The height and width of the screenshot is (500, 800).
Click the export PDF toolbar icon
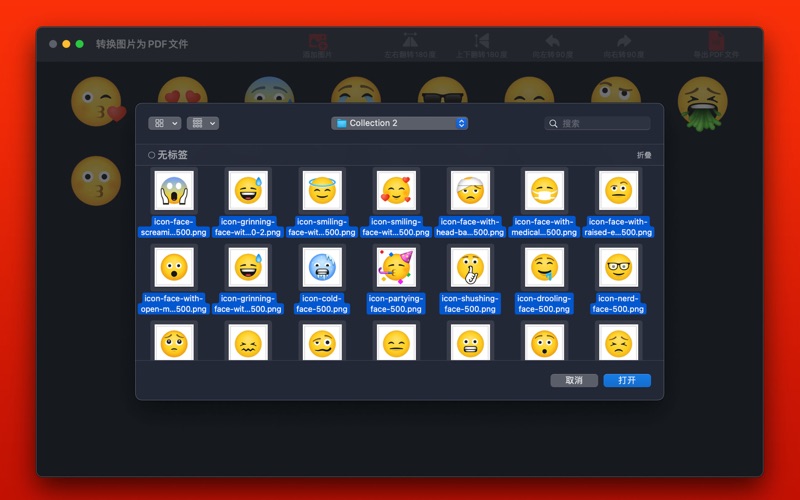coord(716,44)
